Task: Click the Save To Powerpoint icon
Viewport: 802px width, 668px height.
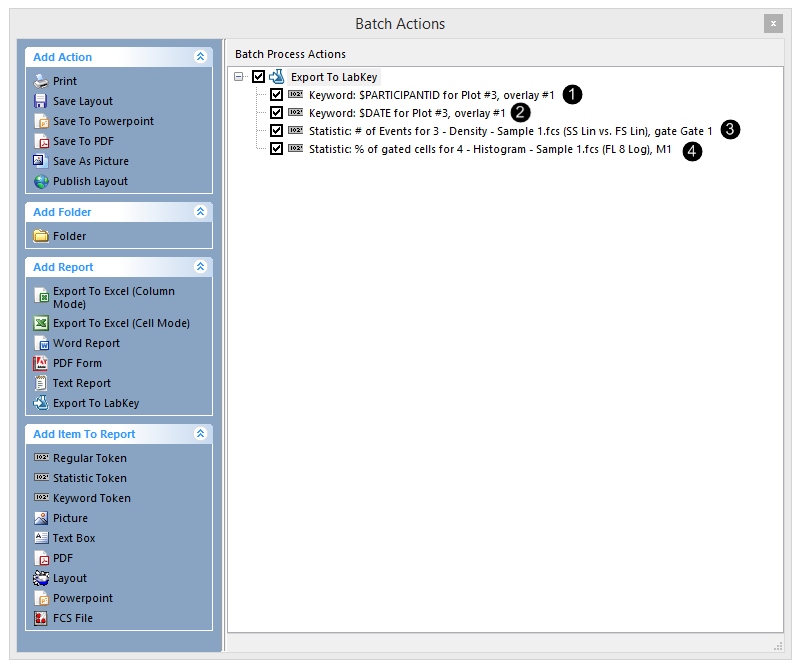Action: tap(41, 121)
